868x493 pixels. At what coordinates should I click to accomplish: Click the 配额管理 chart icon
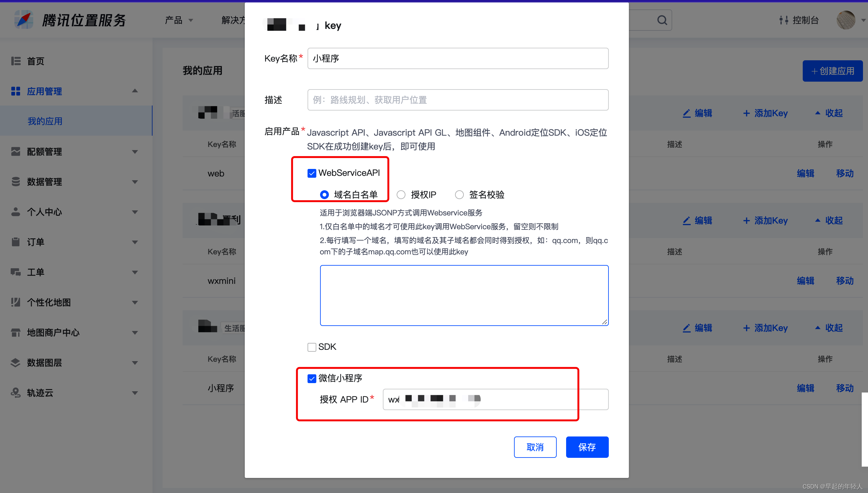click(x=16, y=151)
